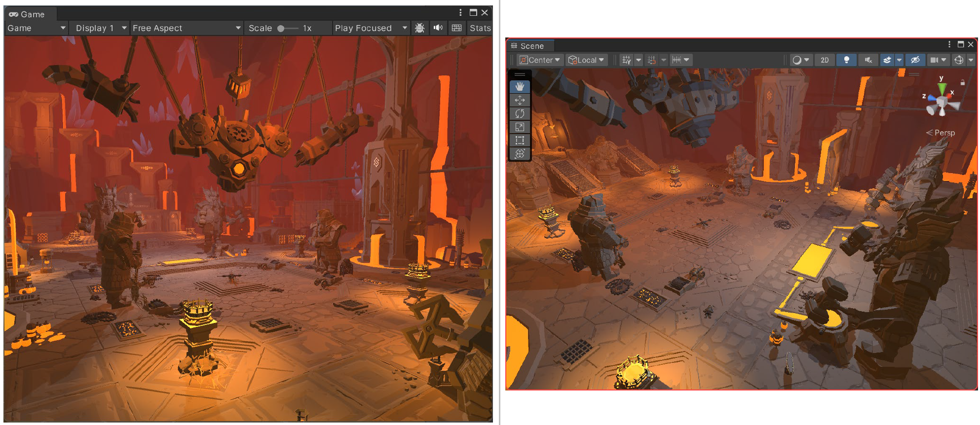Open the Scene camera settings dropdown

pyautogui.click(x=938, y=60)
